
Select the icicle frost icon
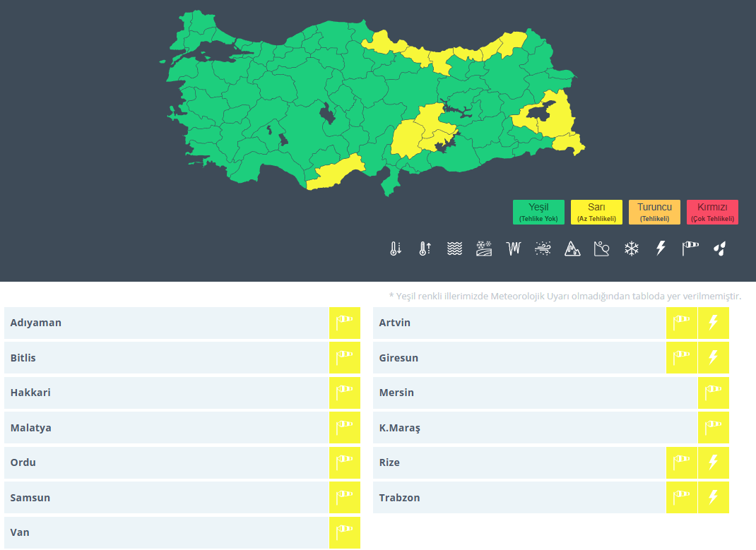[513, 249]
